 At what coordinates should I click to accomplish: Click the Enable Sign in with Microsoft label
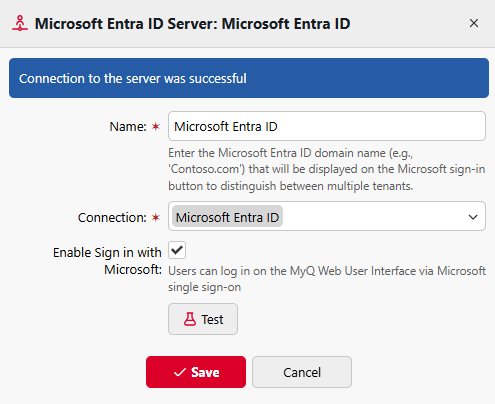(107, 261)
